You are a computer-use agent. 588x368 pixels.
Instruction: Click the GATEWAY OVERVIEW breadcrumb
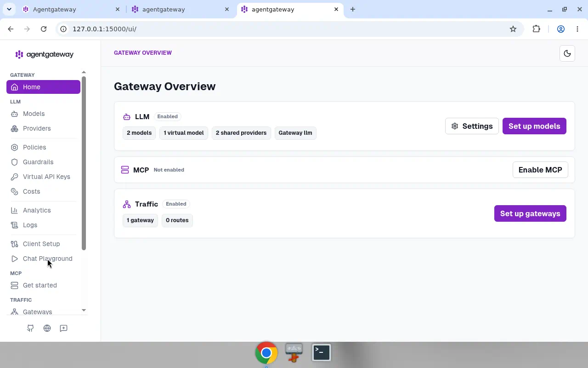(143, 53)
